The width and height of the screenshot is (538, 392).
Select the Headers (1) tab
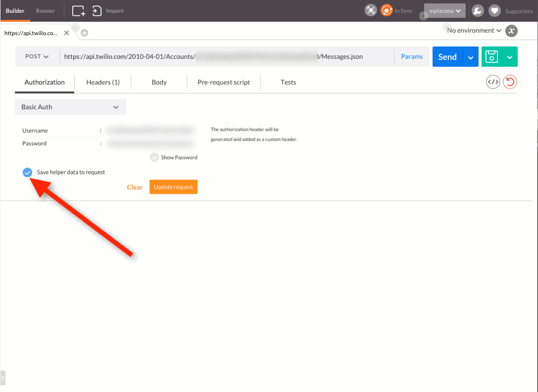pos(103,82)
